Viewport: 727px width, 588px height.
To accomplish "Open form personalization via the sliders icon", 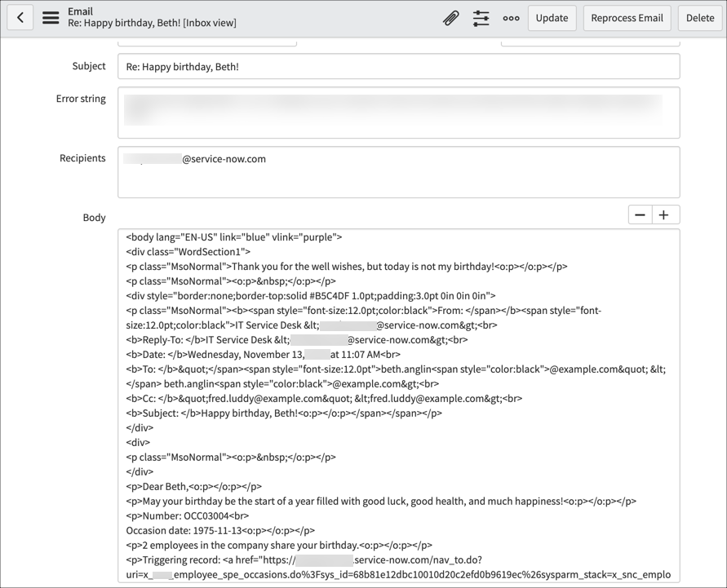I will [481, 17].
